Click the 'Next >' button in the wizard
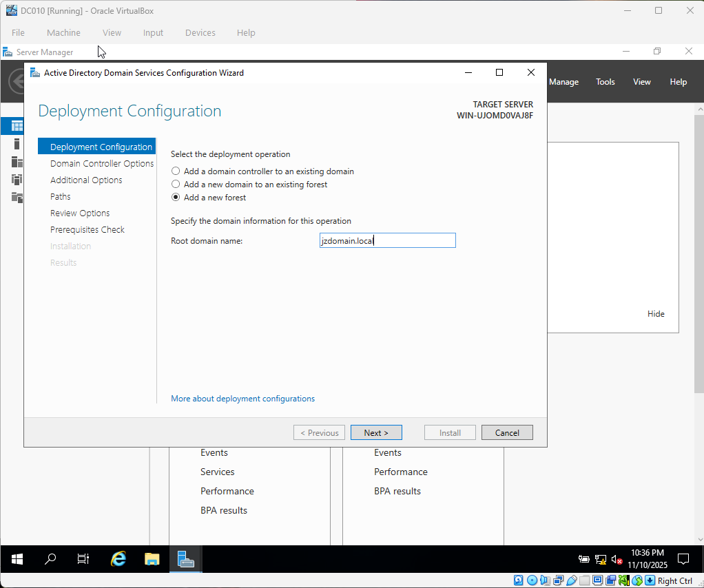704x588 pixels. point(376,432)
